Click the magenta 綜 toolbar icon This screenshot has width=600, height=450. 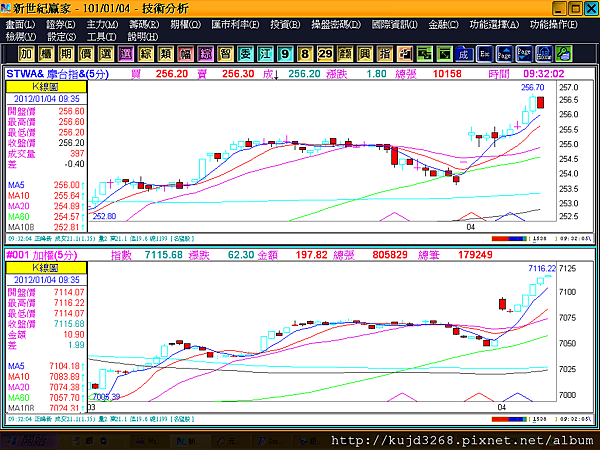(x=205, y=54)
